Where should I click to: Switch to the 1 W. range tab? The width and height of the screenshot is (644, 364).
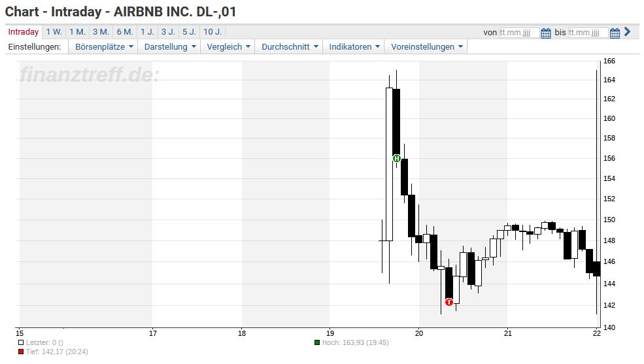click(54, 32)
